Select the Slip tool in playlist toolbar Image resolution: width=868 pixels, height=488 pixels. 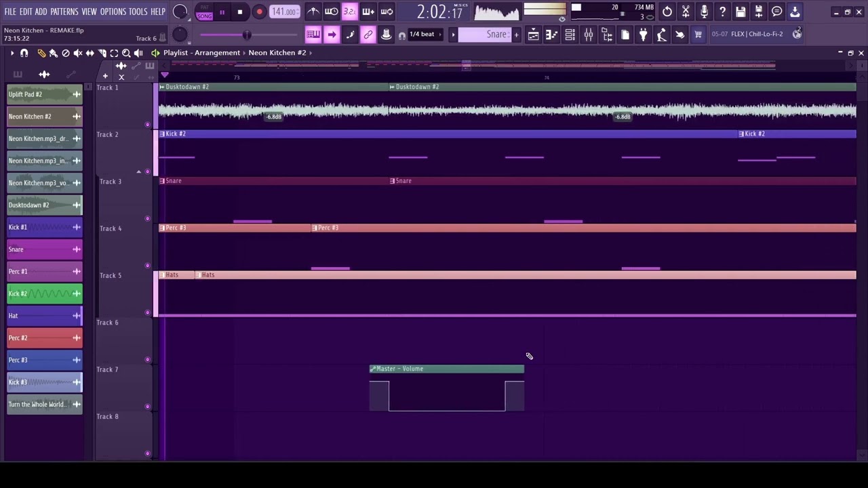click(90, 53)
